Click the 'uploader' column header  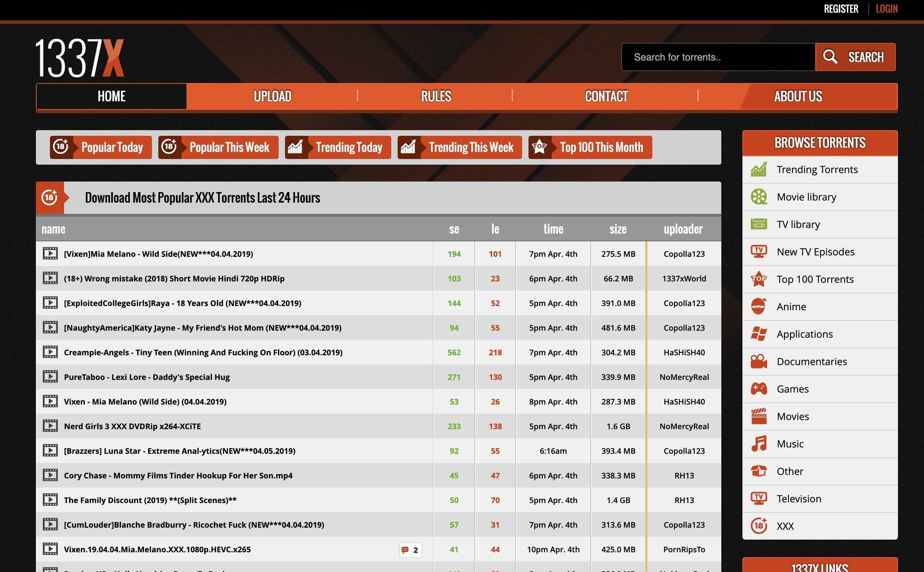click(x=683, y=229)
